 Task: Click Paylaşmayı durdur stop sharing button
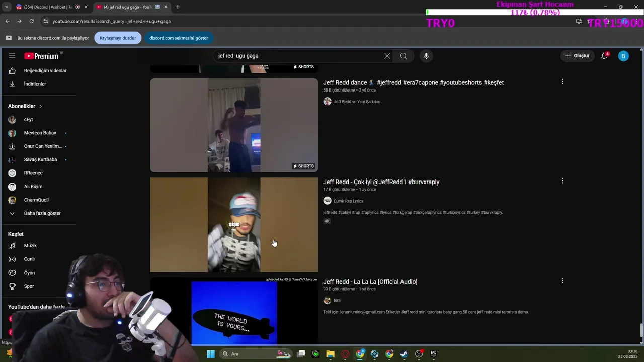118,38
